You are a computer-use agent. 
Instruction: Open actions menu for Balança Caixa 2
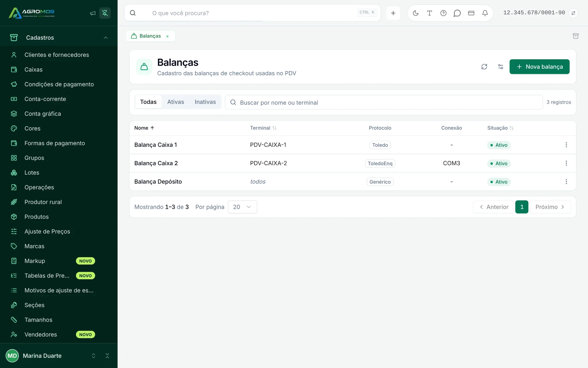[566, 163]
